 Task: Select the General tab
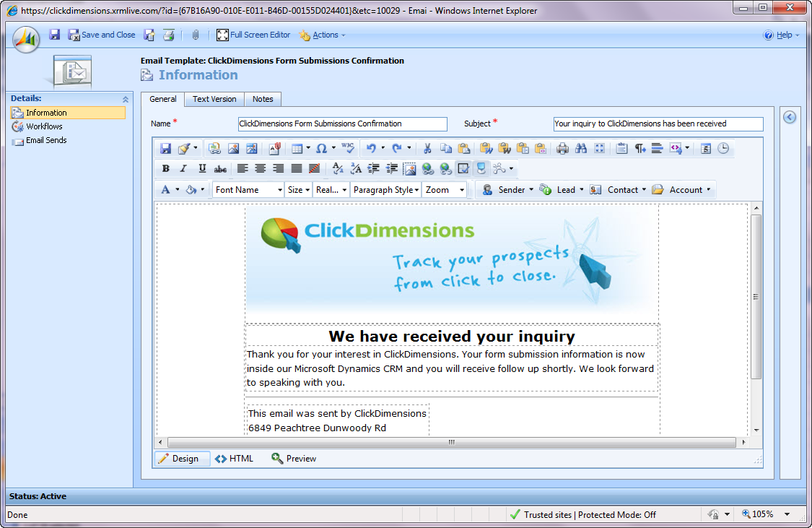(163, 99)
